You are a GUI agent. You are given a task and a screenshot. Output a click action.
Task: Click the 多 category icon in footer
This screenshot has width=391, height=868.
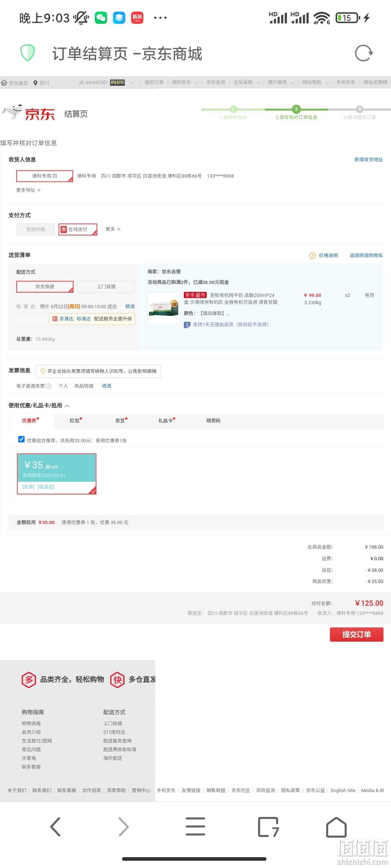click(29, 680)
